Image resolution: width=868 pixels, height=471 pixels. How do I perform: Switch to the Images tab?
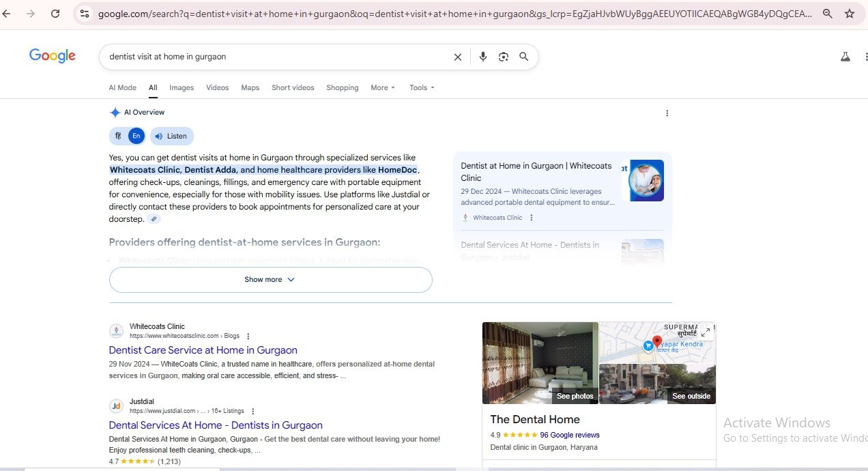coord(182,87)
